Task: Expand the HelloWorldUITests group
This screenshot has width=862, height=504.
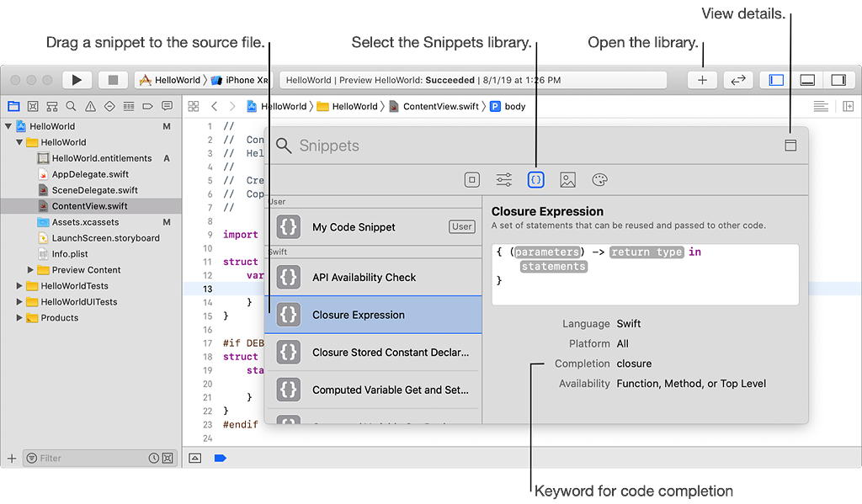Action: coord(19,302)
